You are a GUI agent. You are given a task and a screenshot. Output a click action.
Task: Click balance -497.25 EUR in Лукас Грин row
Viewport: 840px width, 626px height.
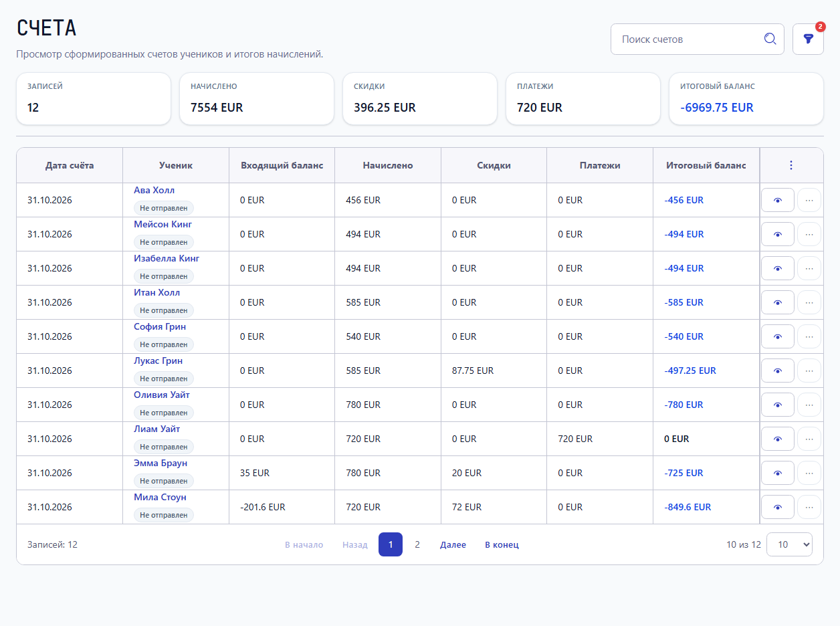pos(690,371)
